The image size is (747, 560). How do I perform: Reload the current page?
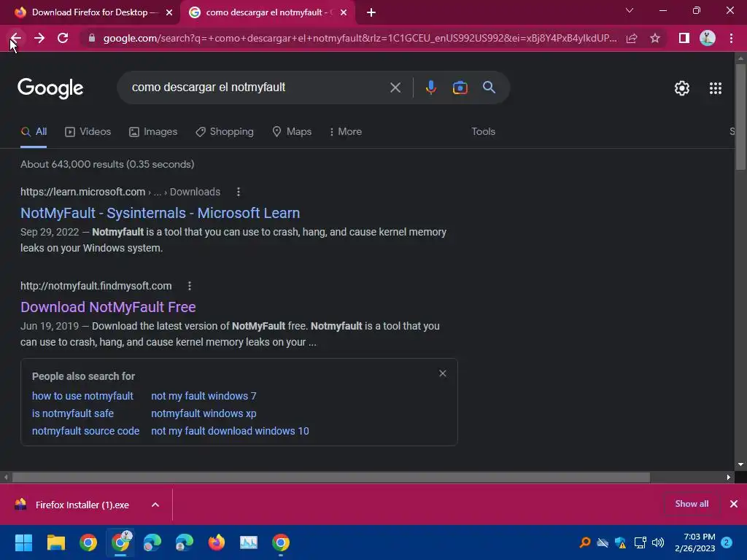pyautogui.click(x=63, y=38)
